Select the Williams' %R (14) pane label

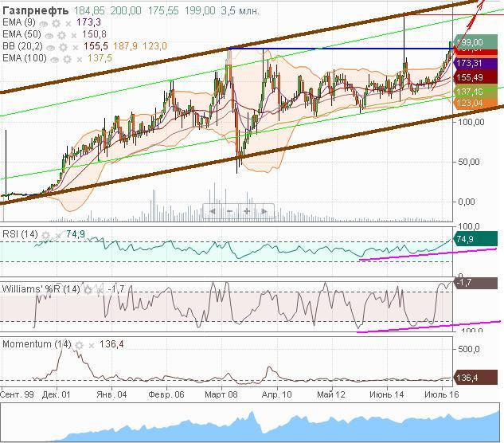[41, 289]
